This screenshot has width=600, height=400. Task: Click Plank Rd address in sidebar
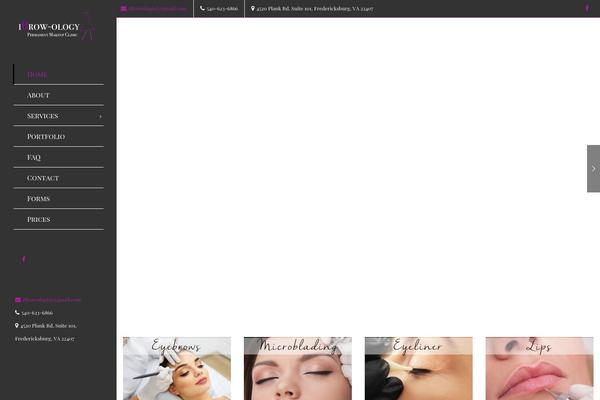tap(46, 332)
